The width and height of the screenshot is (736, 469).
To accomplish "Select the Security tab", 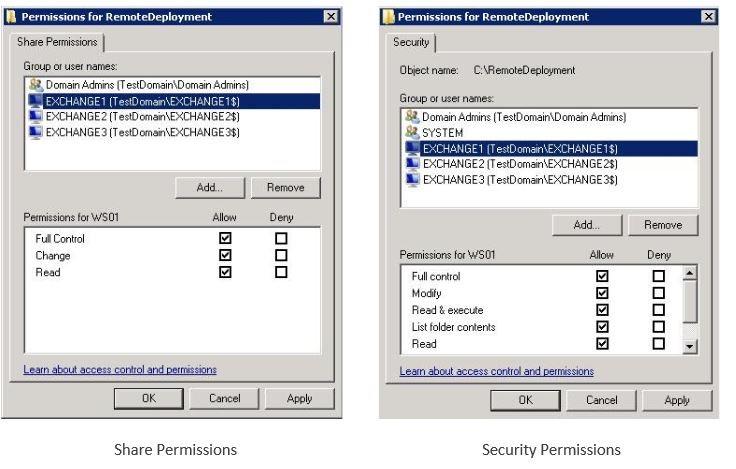I will pyautogui.click(x=410, y=42).
